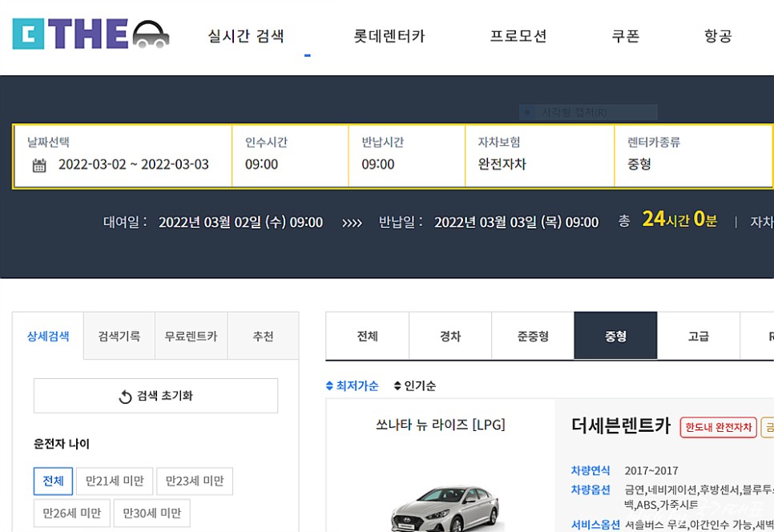This screenshot has height=532, width=774.
Task: Click the 서비스옵션 label
Action: coord(595,525)
